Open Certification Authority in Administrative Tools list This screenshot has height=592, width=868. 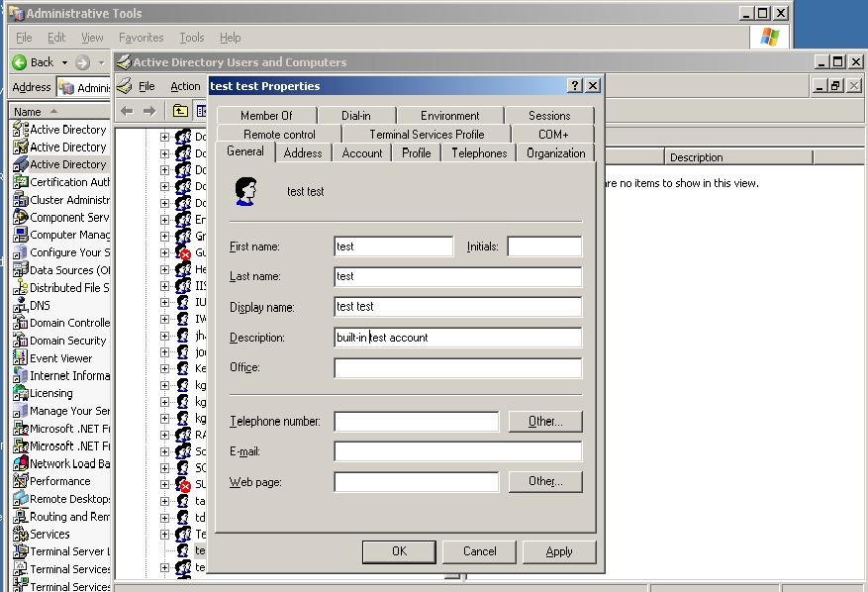pos(61,181)
